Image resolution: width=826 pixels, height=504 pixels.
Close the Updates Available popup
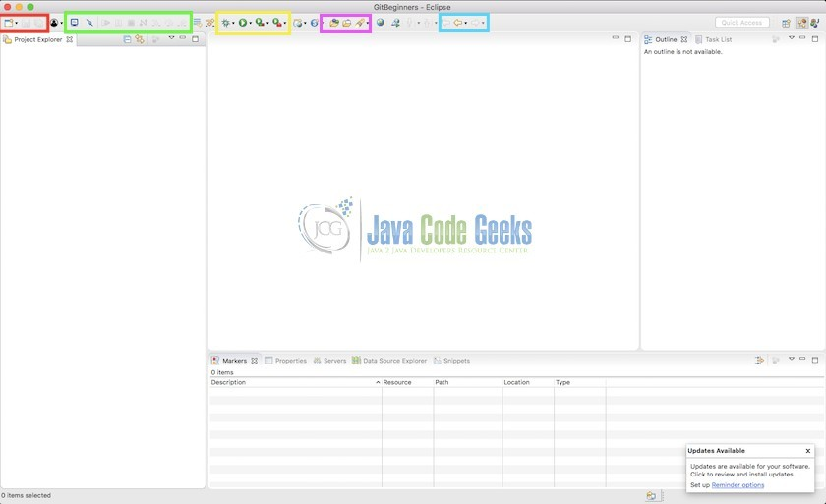tap(808, 451)
